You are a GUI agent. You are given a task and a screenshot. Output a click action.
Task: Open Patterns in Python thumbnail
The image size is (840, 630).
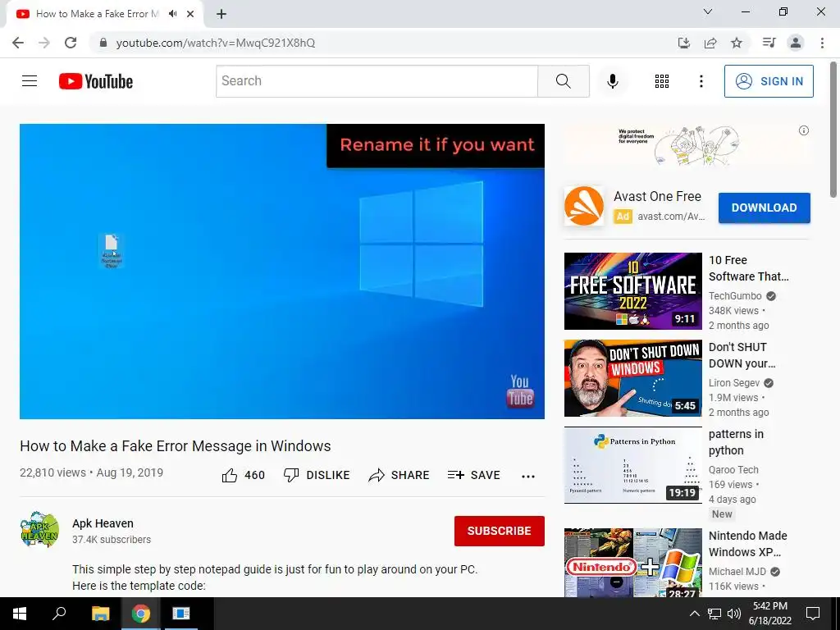pyautogui.click(x=632, y=465)
